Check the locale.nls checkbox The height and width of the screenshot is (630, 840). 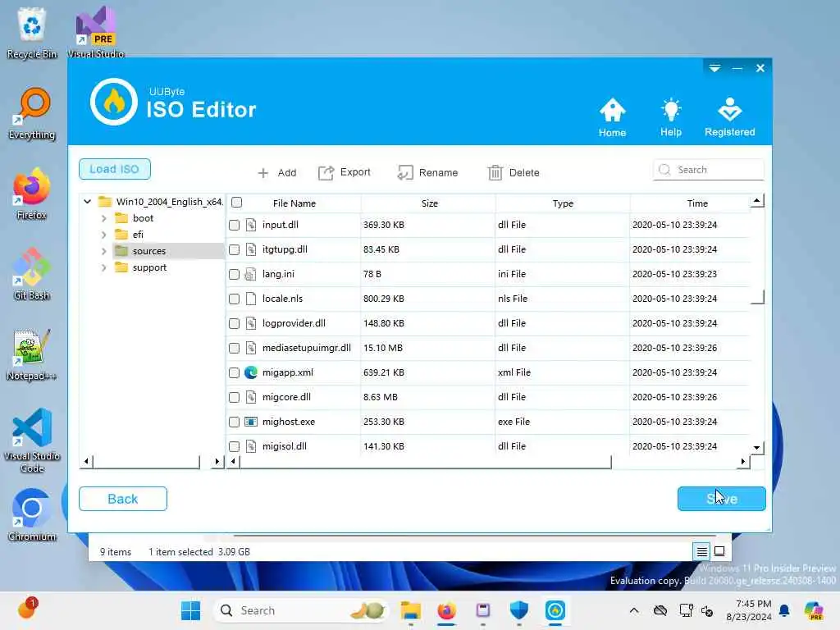(234, 299)
